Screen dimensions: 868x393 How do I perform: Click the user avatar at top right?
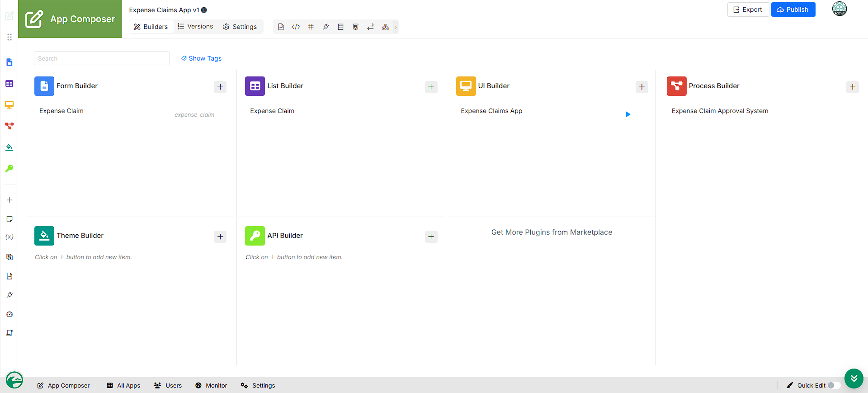[840, 9]
